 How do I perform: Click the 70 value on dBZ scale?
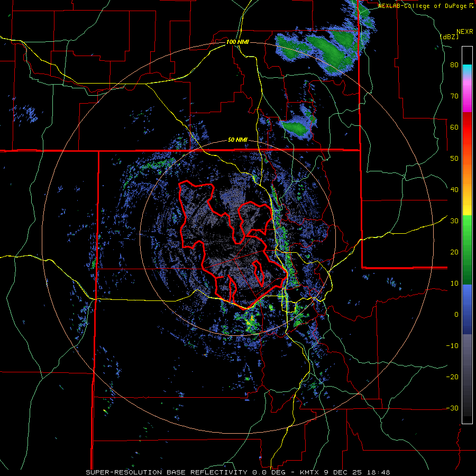454,96
